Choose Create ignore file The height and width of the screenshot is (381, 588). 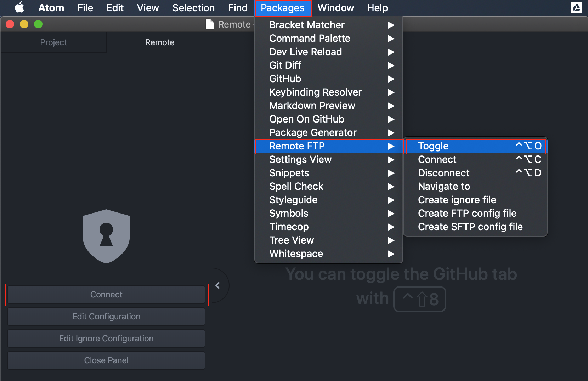(x=475, y=200)
